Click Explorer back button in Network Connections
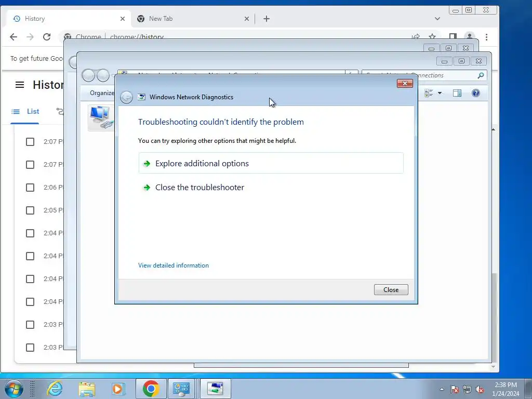The width and height of the screenshot is (532, 399). (88, 75)
